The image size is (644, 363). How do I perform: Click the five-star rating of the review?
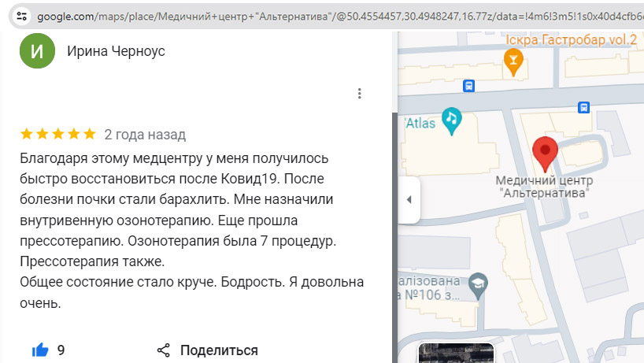(x=57, y=134)
